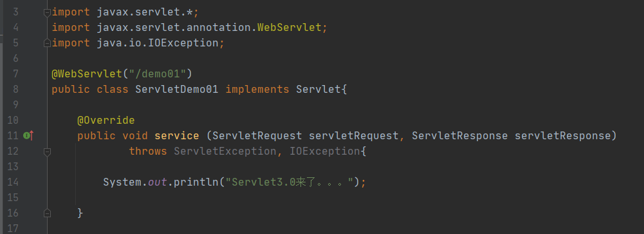The width and height of the screenshot is (644, 234).
Task: Click the implements-method gutter icon on line 11
Action: click(x=28, y=135)
